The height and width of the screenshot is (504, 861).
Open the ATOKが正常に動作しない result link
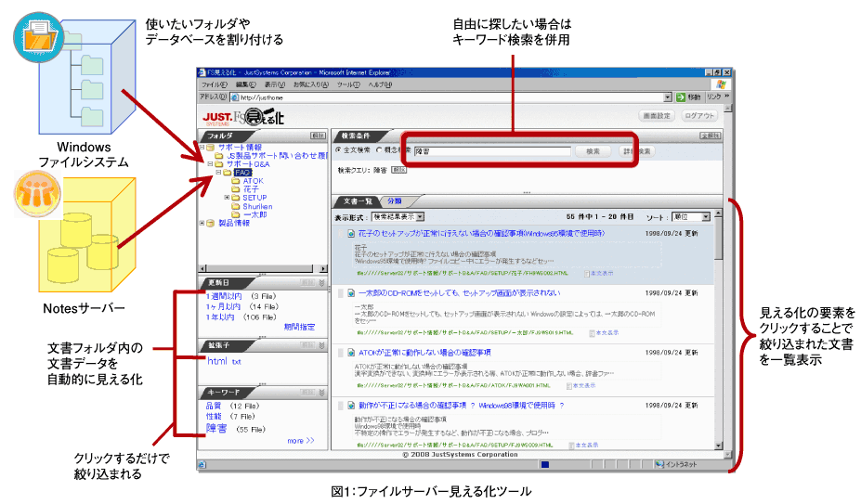424,353
